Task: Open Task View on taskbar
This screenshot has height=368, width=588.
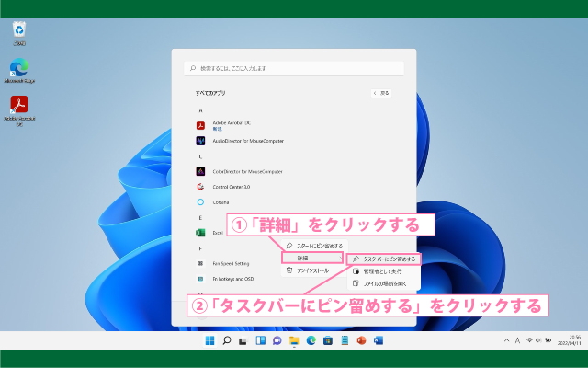Action: coord(243,341)
